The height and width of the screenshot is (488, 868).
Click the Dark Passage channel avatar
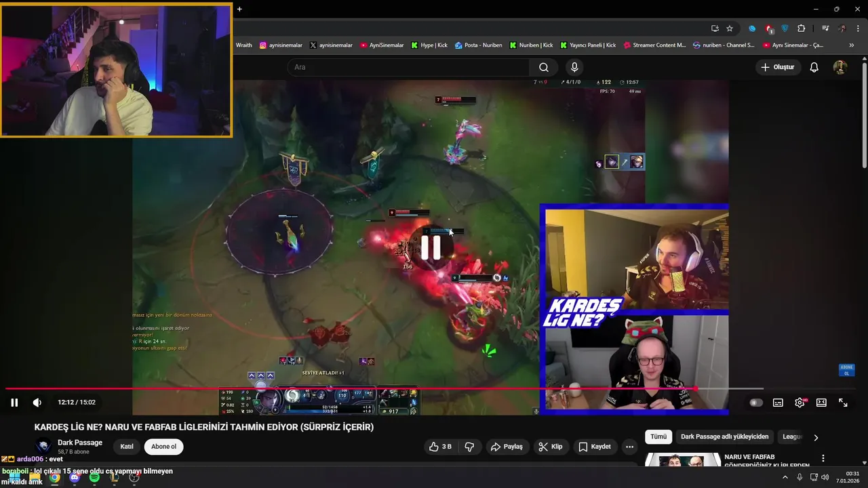[x=43, y=447]
